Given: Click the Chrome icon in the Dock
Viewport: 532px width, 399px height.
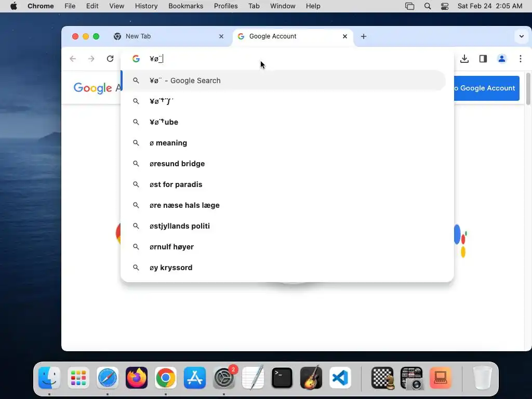Looking at the screenshot, I should point(166,378).
